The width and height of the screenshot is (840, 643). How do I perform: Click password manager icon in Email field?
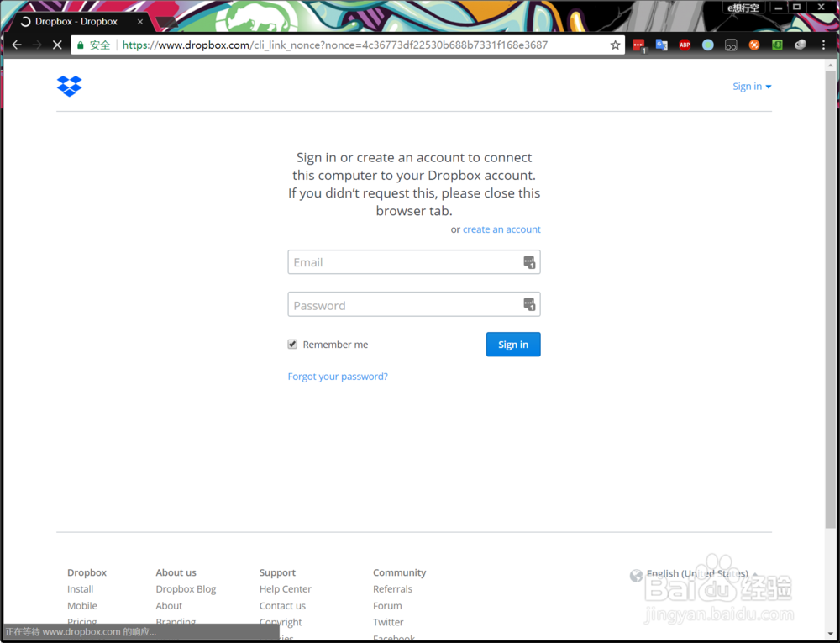528,262
